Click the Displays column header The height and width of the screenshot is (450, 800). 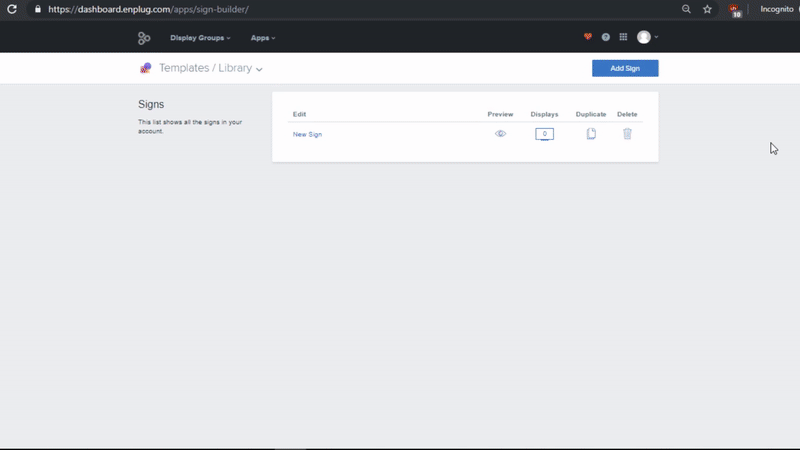point(544,114)
